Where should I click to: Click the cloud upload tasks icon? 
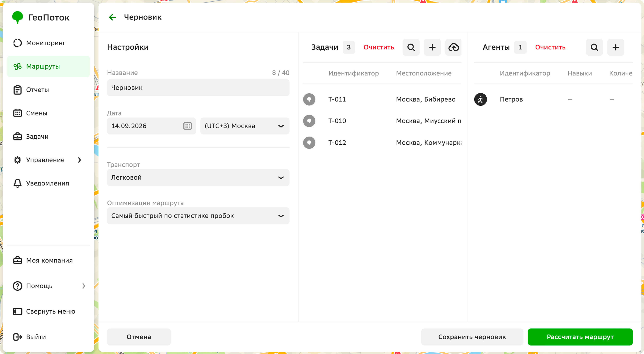click(x=453, y=47)
